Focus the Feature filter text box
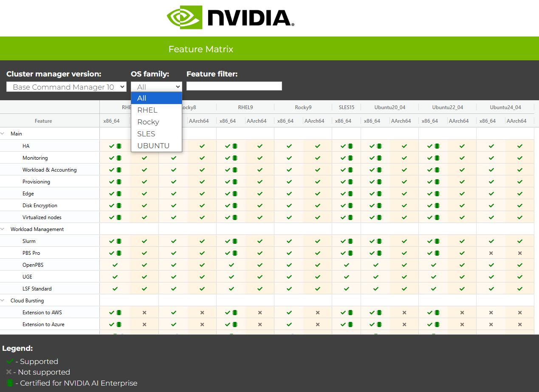539x392 pixels. [234, 86]
